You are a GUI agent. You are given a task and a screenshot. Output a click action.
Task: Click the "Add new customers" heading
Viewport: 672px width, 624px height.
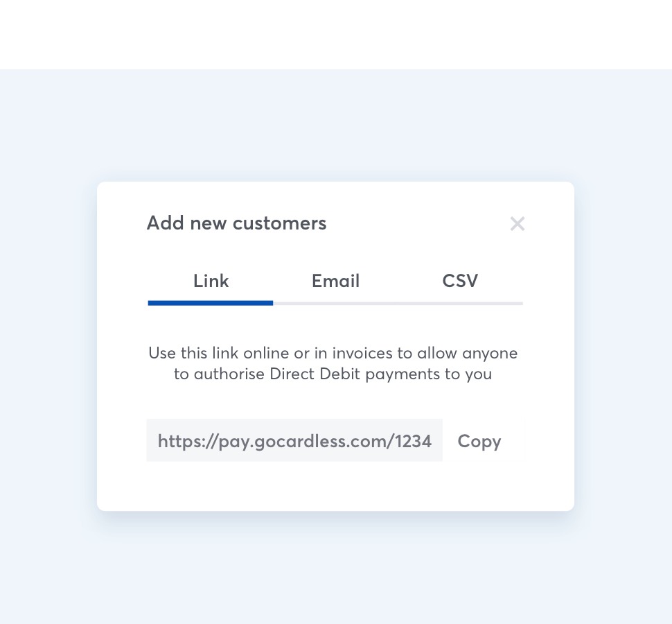(236, 223)
